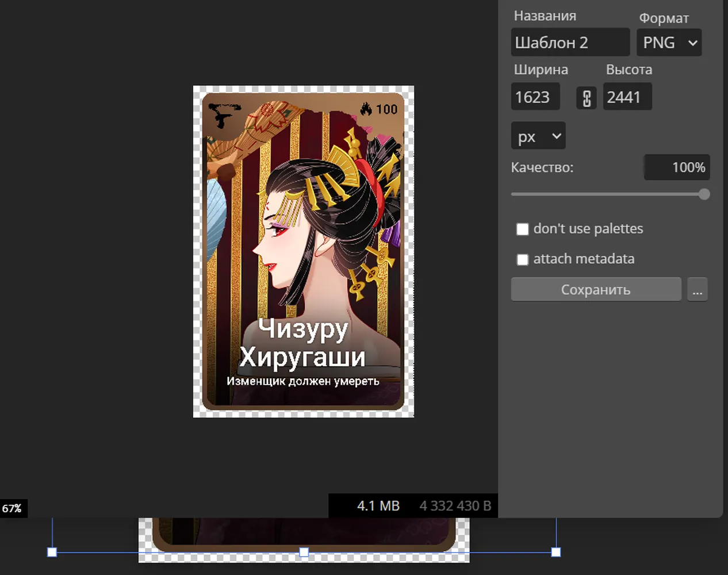This screenshot has height=575, width=728.
Task: Click the 4.1 MB file size text
Action: 378,505
